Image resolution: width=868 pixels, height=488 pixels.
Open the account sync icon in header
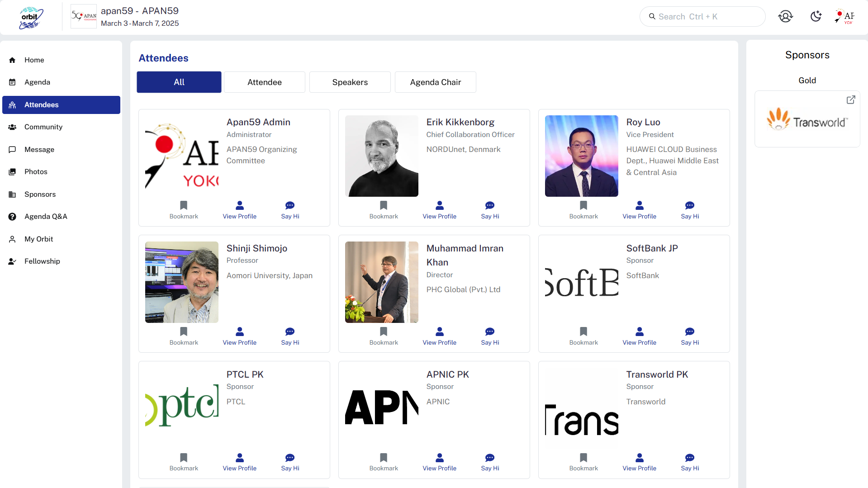(x=786, y=17)
